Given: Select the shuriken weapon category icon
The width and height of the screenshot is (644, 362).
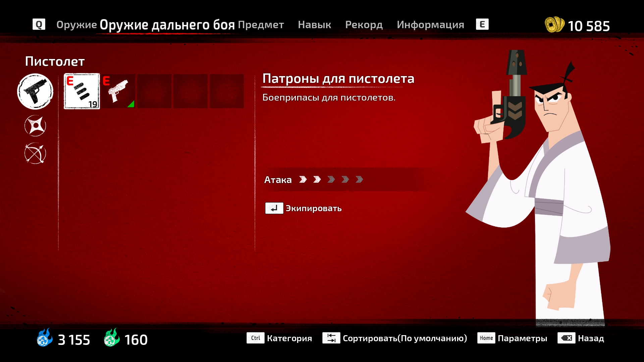Looking at the screenshot, I should pos(35,126).
